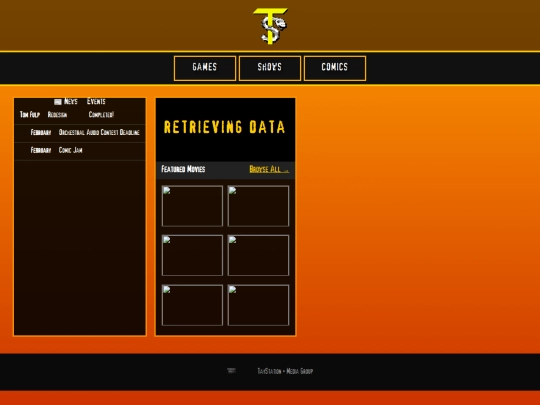Click the small icon beside News
540x405 pixels.
[x=58, y=102]
